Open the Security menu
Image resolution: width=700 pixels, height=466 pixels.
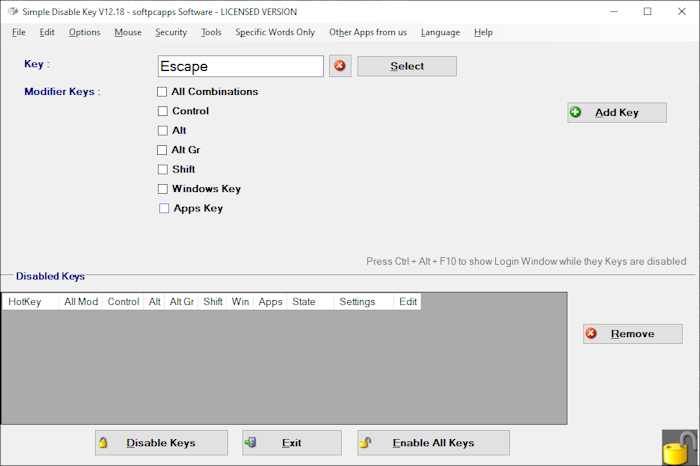171,32
